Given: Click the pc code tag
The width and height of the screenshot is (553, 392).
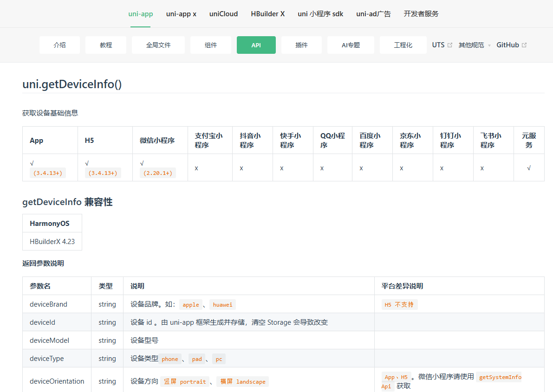Looking at the screenshot, I should [219, 359].
